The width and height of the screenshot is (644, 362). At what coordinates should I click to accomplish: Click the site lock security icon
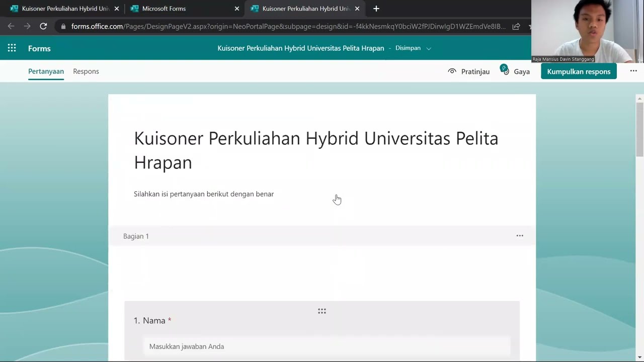pos(63,26)
